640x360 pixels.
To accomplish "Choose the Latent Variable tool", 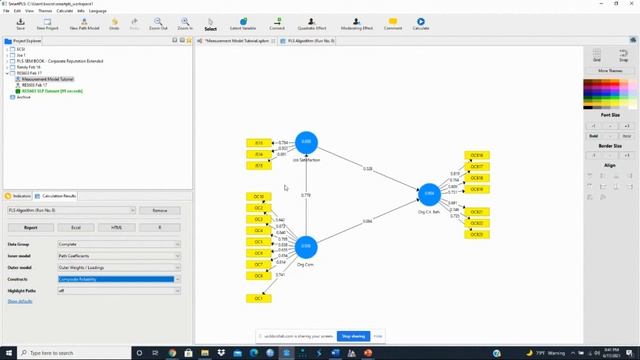I will (243, 24).
